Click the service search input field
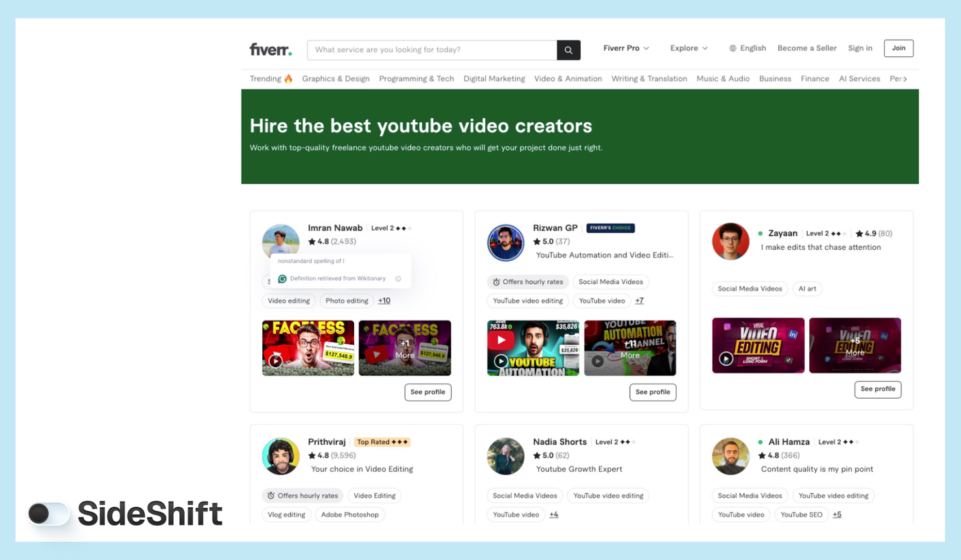 pos(431,49)
